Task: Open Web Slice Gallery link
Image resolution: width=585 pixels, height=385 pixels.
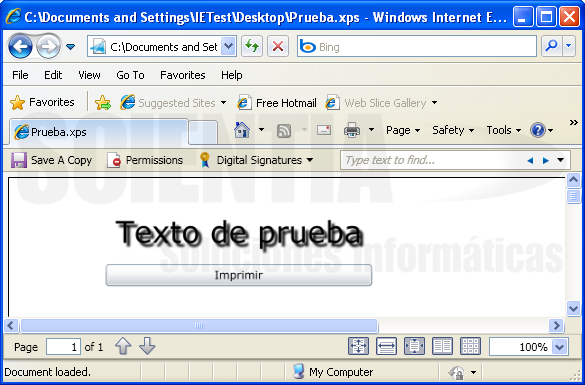Action: [x=381, y=103]
